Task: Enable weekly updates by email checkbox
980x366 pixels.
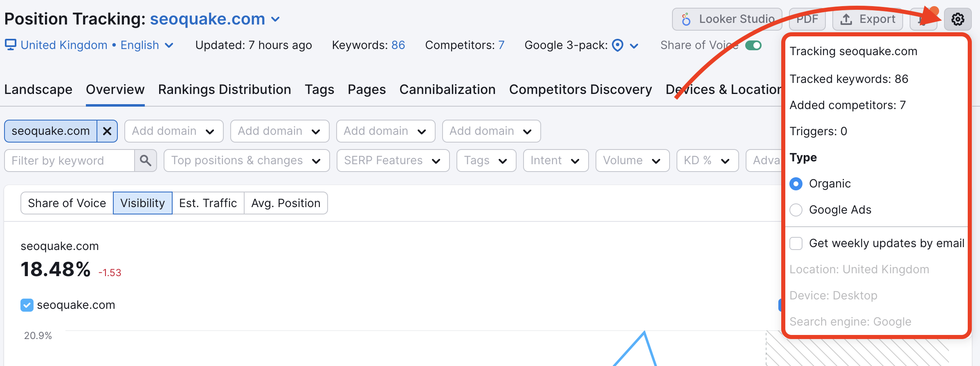Action: tap(796, 243)
